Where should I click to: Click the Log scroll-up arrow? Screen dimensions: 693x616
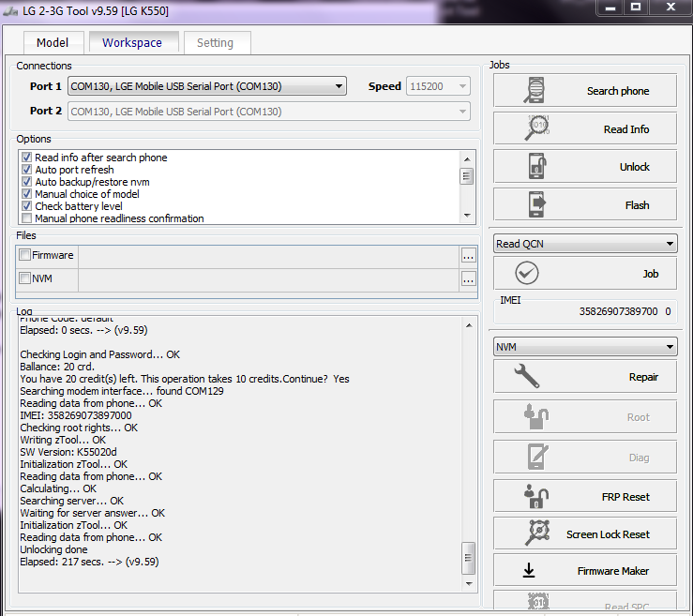469,325
